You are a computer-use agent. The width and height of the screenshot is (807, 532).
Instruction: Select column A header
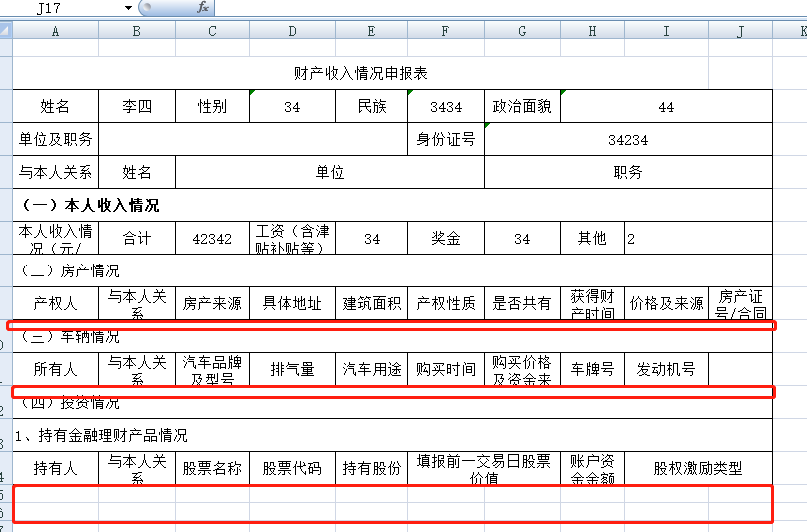[55, 31]
